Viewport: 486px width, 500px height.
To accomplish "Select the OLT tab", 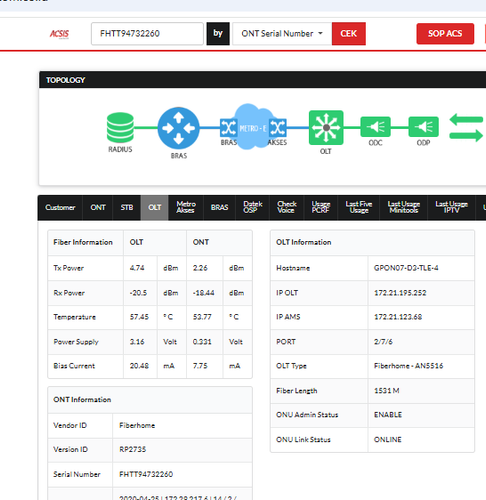I will coord(155,208).
